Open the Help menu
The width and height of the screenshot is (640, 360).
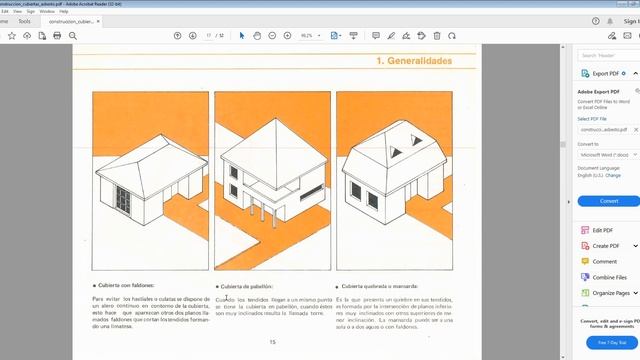(x=64, y=11)
